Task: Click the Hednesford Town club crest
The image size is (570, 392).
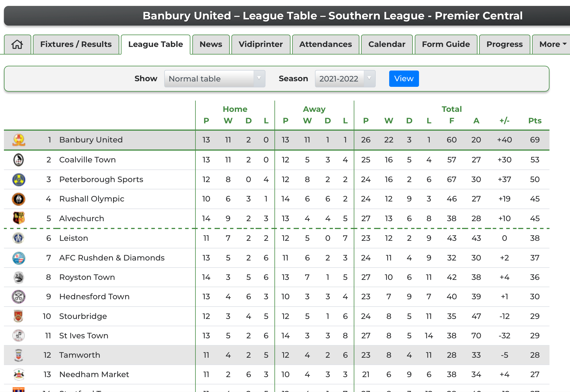Action: click(x=19, y=297)
